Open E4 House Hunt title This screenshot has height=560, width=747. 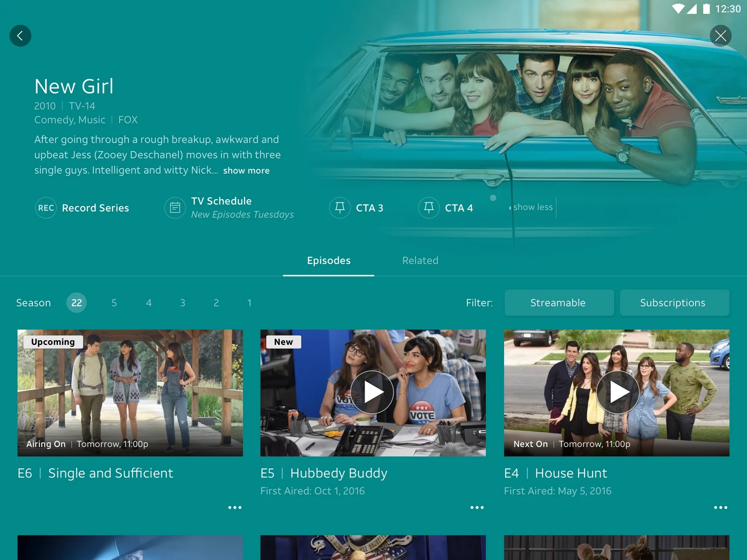tap(555, 473)
